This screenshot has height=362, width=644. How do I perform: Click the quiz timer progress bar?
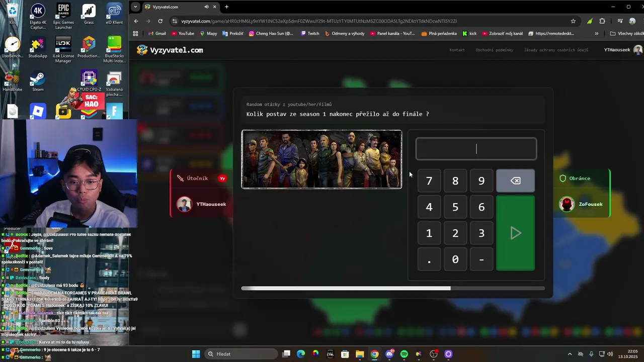392,288
